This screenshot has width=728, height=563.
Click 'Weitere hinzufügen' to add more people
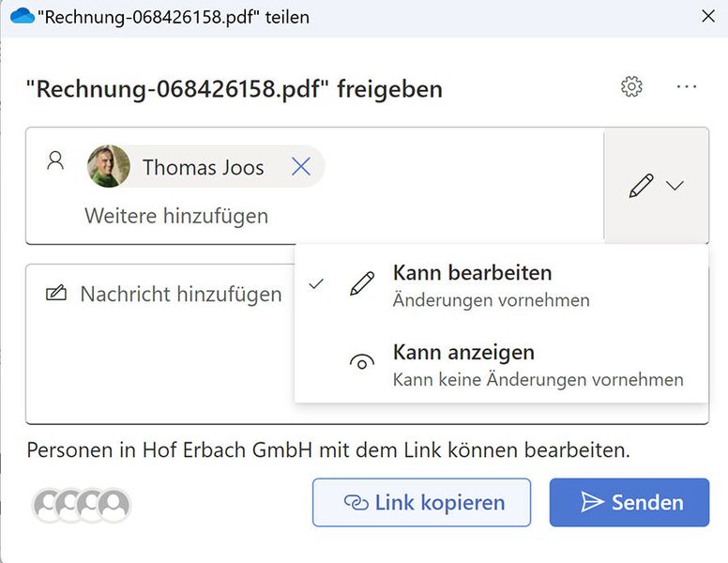[176, 216]
